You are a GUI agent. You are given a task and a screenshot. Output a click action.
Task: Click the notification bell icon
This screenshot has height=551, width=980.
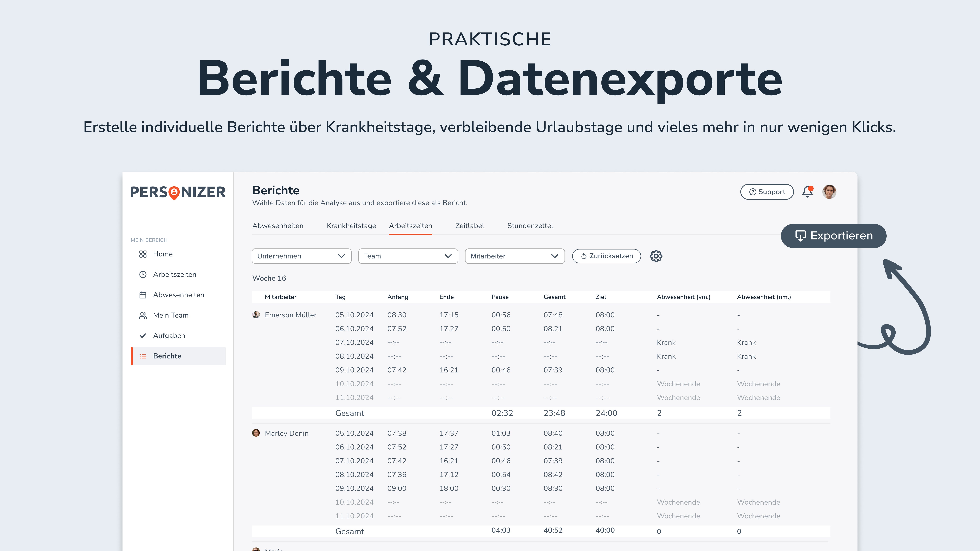[x=807, y=192]
